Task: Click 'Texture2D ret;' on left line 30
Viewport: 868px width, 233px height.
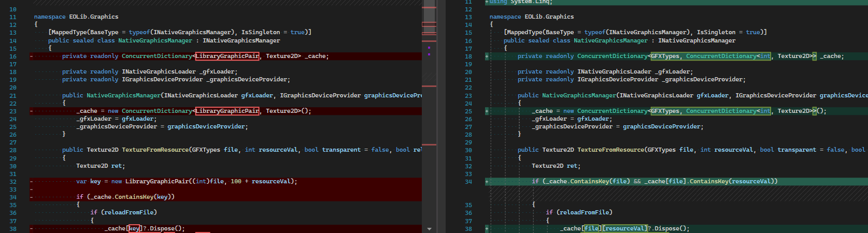Action: (101, 166)
